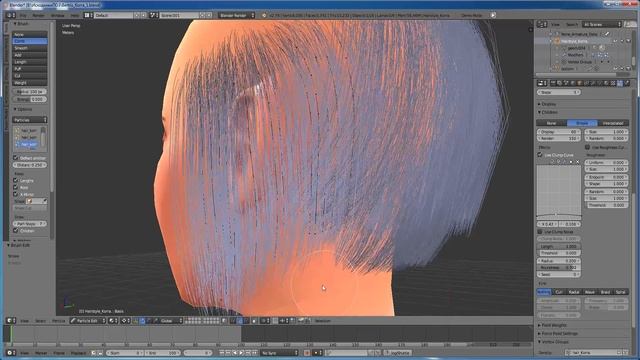The image size is (640, 360).
Task: Open the 3D viewport Select menu
Action: click(x=40, y=321)
